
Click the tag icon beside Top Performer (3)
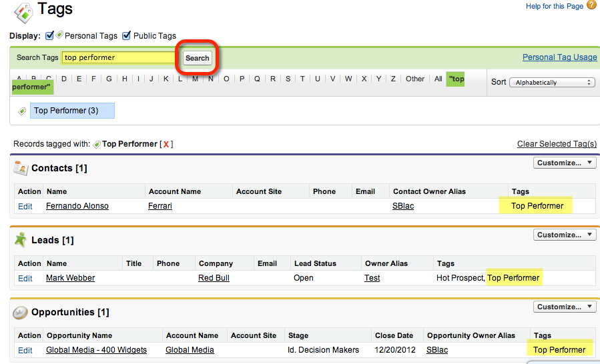(22, 111)
